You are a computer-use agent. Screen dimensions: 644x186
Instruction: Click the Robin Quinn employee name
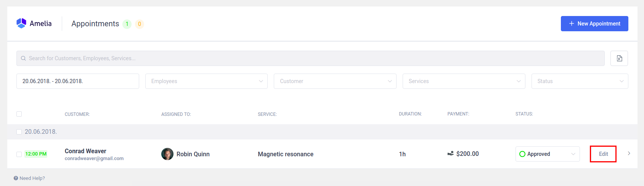(193, 154)
